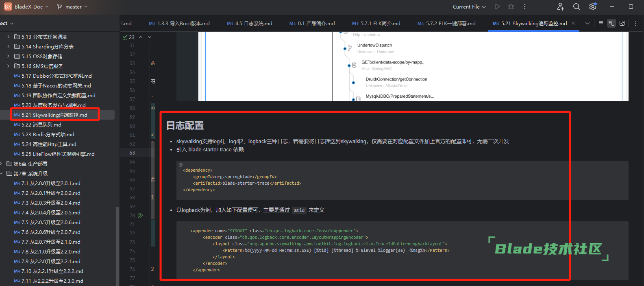This screenshot has width=644, height=286.
Task: Click the folder icon of 第7章 系统升级
Action: tap(9, 173)
